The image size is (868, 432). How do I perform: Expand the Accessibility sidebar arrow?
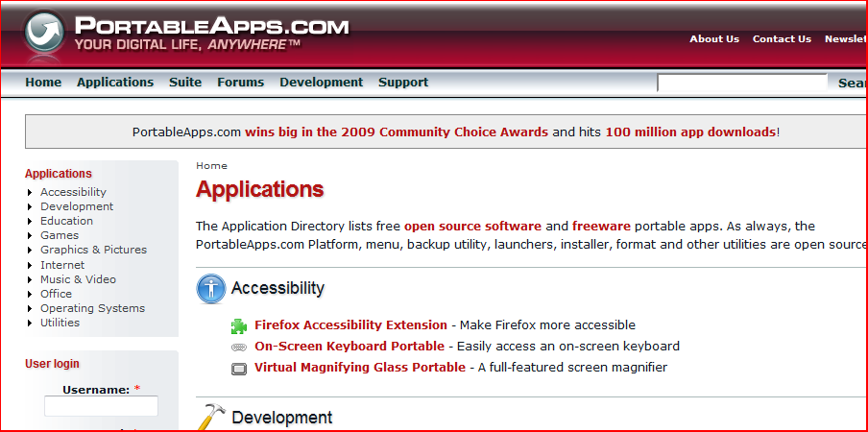pyautogui.click(x=30, y=193)
